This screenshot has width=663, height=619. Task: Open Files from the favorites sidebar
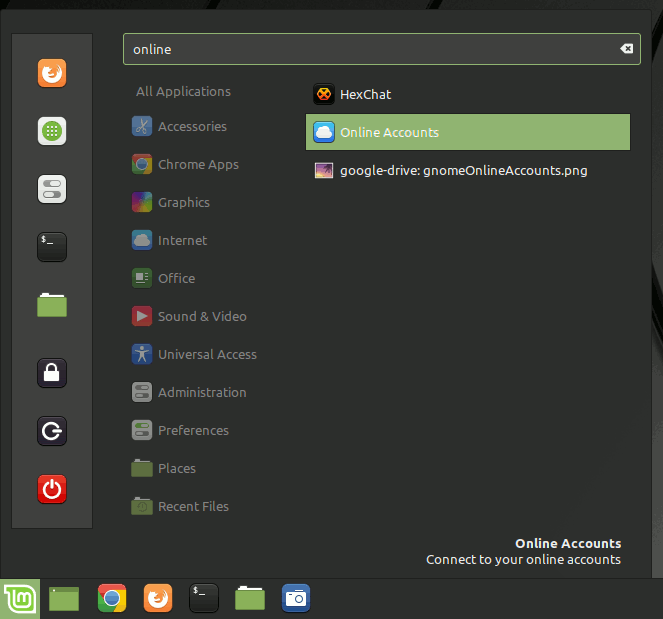click(x=52, y=305)
